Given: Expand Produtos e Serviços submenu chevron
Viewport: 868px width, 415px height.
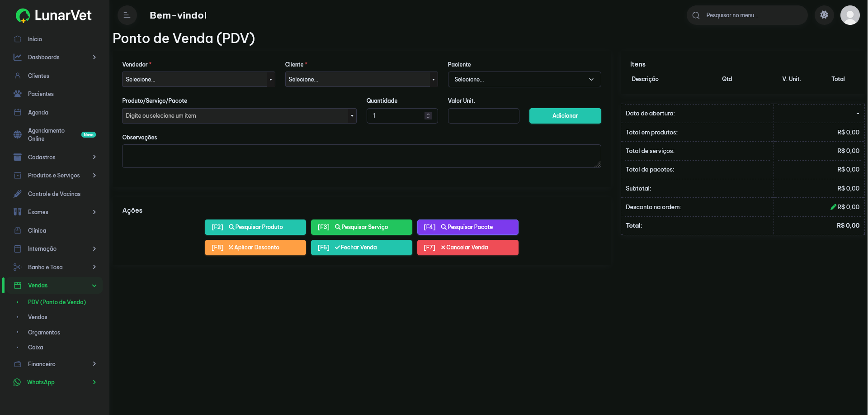Looking at the screenshot, I should coord(94,175).
